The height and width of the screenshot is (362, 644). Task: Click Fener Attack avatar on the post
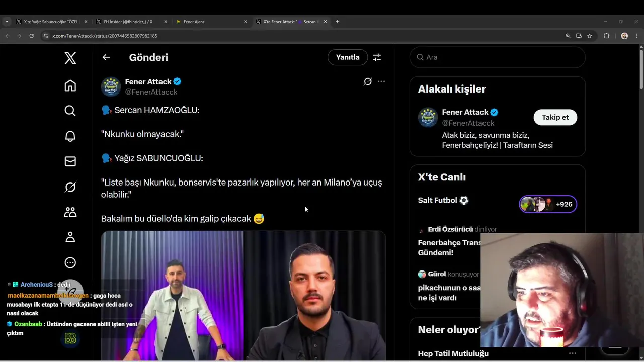(111, 86)
